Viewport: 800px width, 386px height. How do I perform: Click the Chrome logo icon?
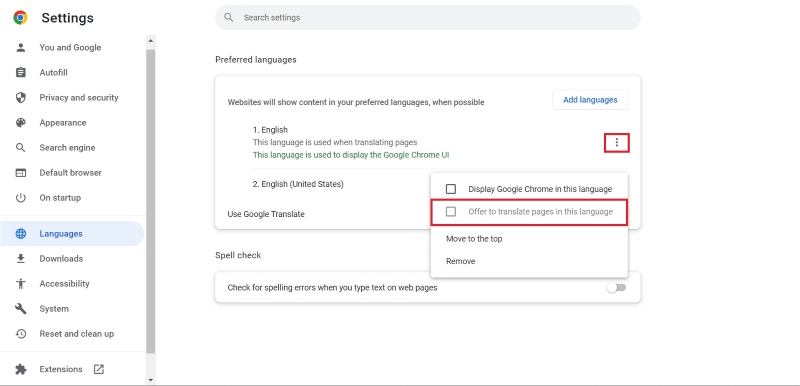tap(20, 18)
